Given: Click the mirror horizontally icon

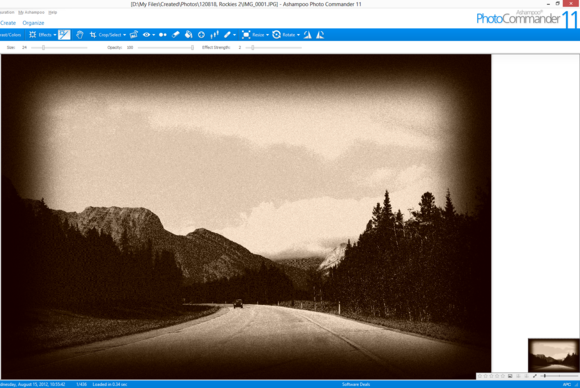Looking at the screenshot, I should pyautogui.click(x=307, y=35).
